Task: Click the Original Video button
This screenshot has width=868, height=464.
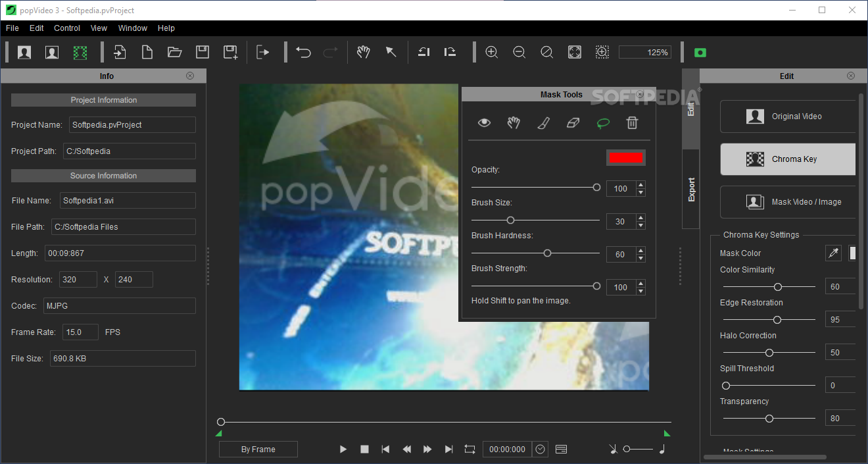Action: (788, 116)
